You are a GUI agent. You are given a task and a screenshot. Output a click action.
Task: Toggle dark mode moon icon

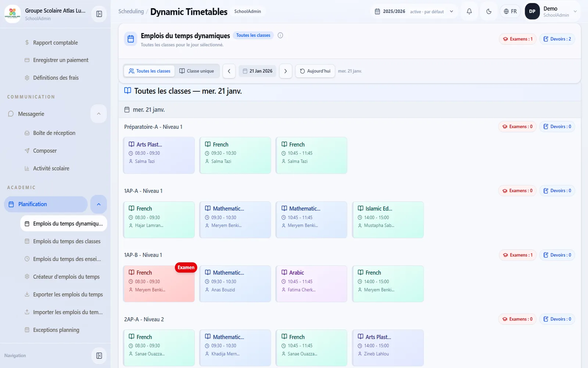click(489, 11)
